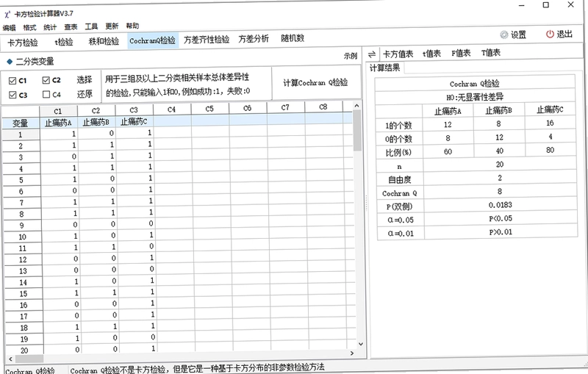Open the 更新 menu

tap(112, 26)
